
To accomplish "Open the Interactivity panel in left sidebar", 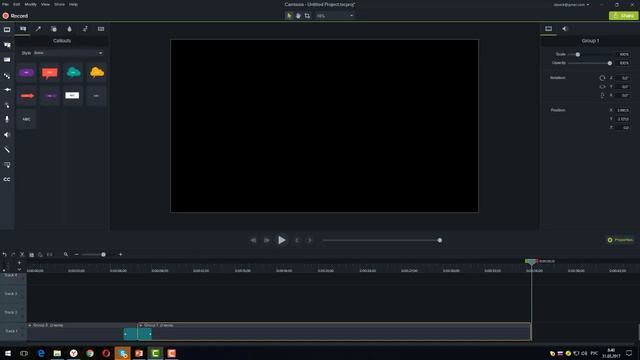I will (x=7, y=165).
